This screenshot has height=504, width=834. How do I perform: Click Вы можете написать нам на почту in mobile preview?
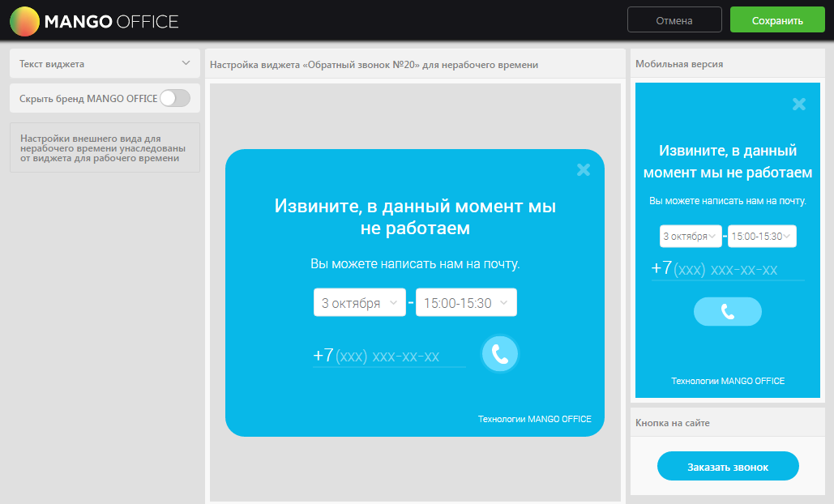point(728,201)
